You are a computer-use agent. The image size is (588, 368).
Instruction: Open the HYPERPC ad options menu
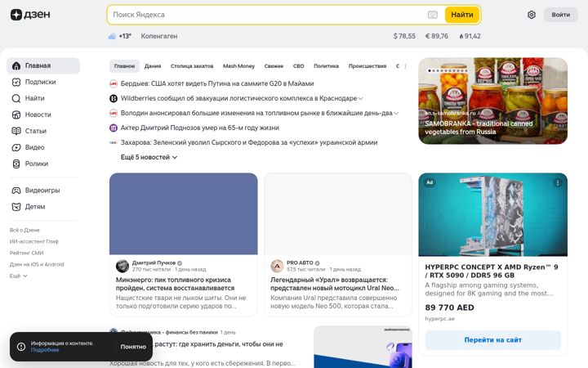click(x=558, y=182)
